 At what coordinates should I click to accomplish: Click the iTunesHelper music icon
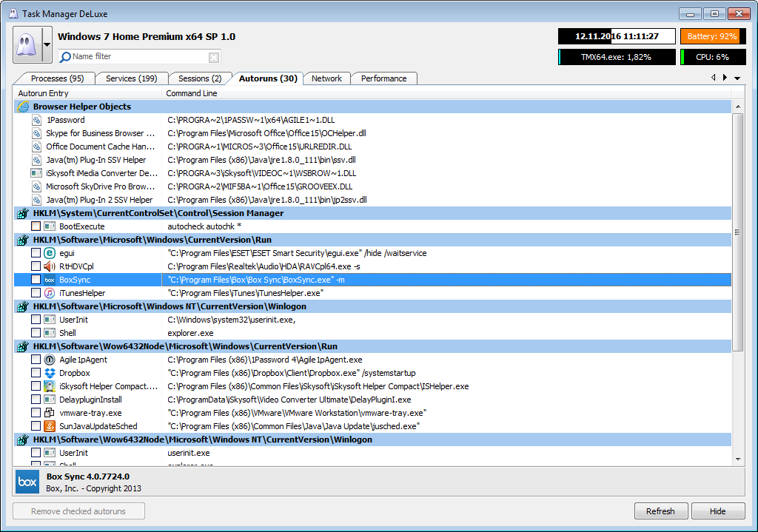[x=50, y=293]
